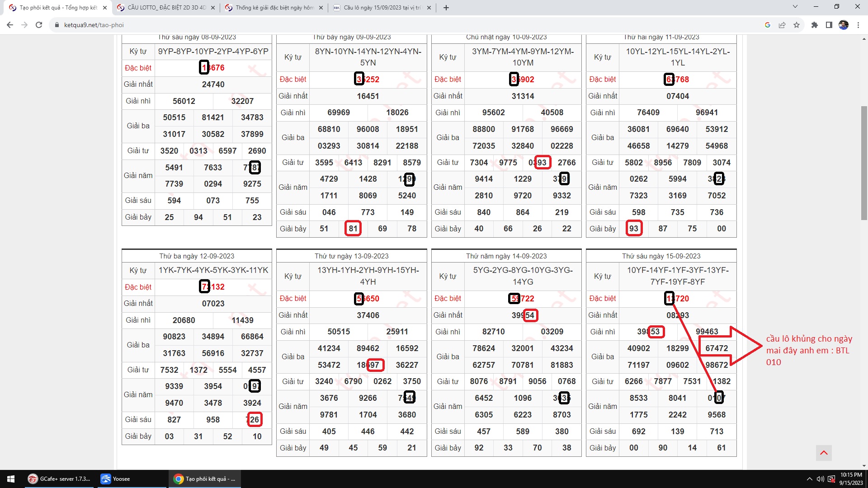Viewport: 868px width, 488px height.
Task: Click the browser back arrow
Action: tap(10, 25)
